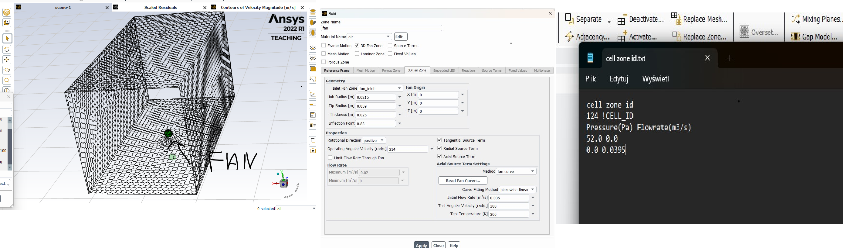Click the Operating Angular Velocity input field
The image size is (868, 248).
[407, 149]
